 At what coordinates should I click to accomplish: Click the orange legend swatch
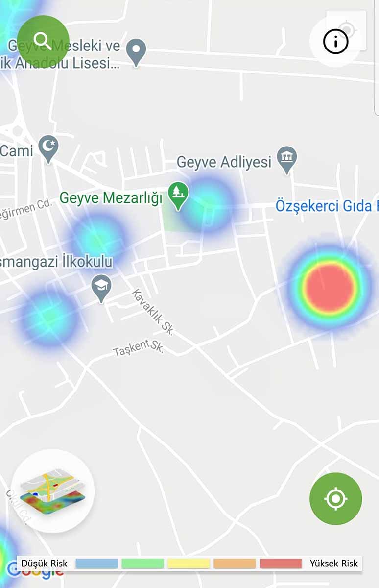click(235, 563)
